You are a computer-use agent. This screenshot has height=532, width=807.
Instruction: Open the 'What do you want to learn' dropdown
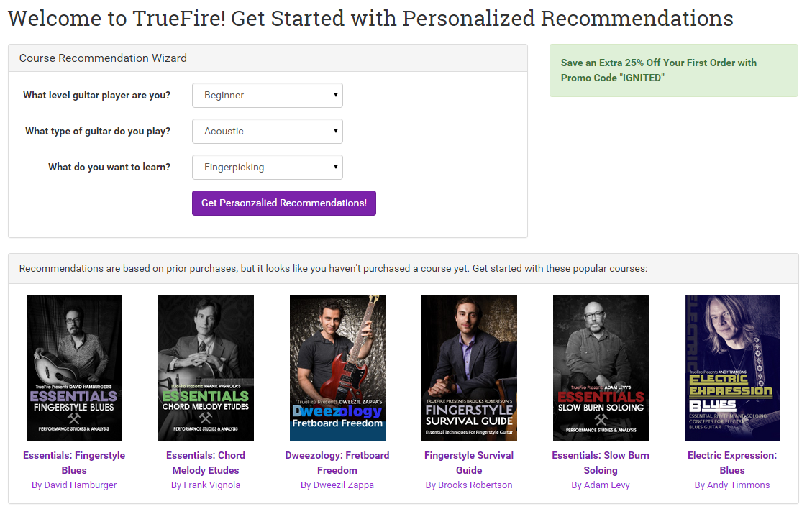click(267, 167)
